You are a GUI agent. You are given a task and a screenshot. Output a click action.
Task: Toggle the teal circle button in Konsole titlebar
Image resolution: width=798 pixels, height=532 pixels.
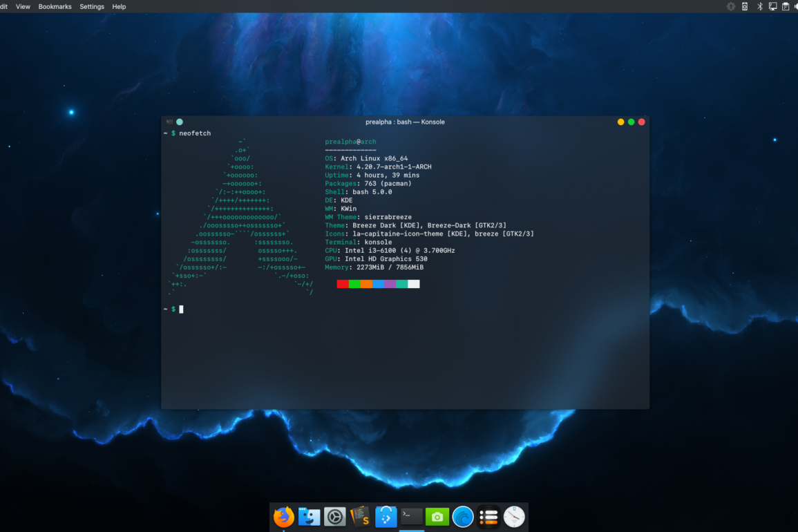click(180, 122)
